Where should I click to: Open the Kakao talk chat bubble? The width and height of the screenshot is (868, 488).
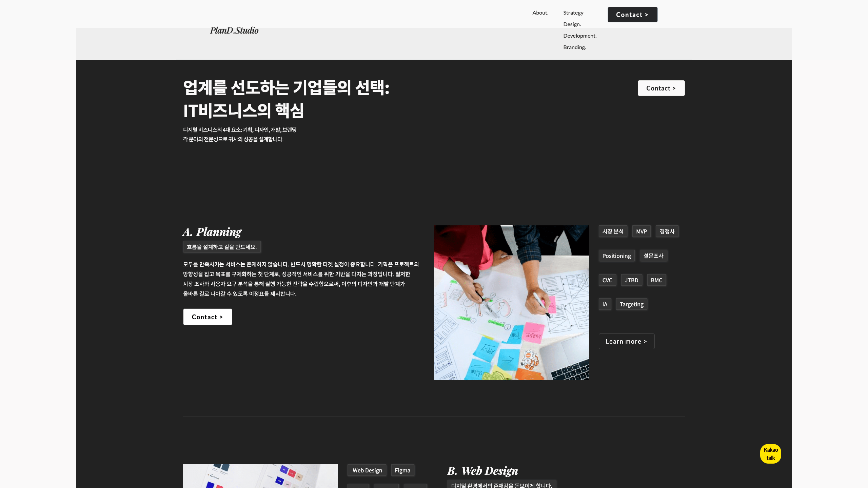(x=770, y=454)
